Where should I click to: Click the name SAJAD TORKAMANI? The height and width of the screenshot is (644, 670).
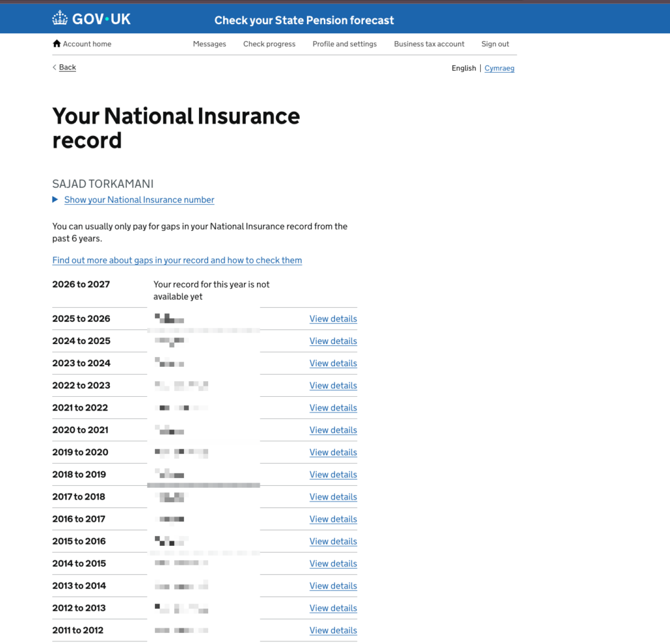(x=103, y=184)
